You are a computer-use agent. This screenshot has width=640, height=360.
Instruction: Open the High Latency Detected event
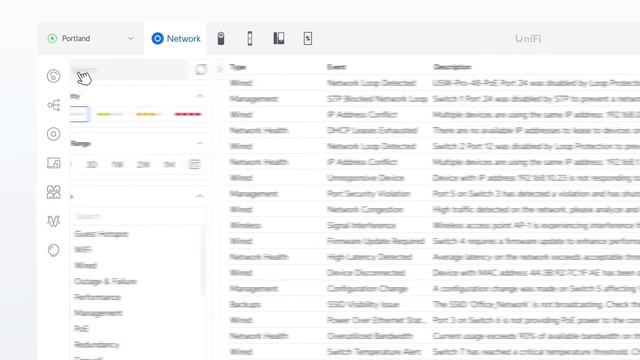pyautogui.click(x=369, y=257)
